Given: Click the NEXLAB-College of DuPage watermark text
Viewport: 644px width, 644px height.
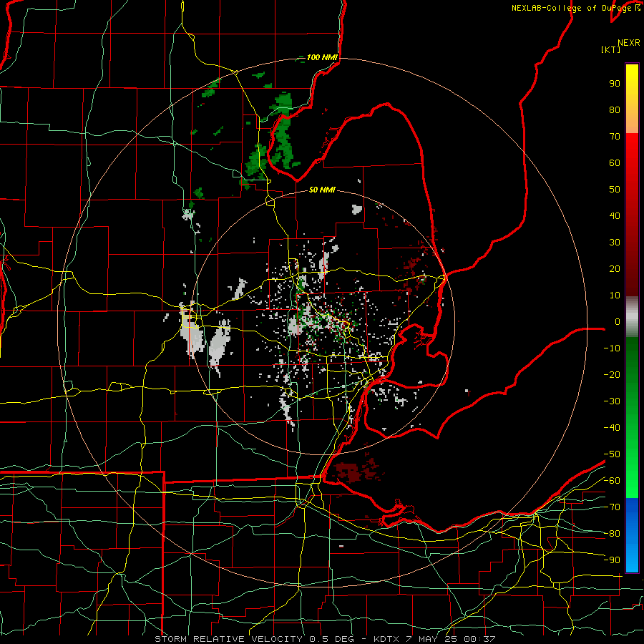Looking at the screenshot, I should coord(575,8).
